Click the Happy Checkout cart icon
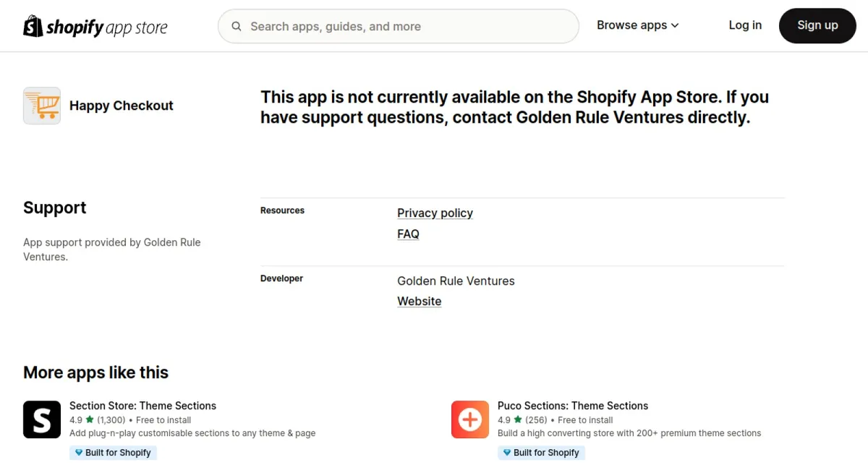The width and height of the screenshot is (868, 470). point(42,106)
